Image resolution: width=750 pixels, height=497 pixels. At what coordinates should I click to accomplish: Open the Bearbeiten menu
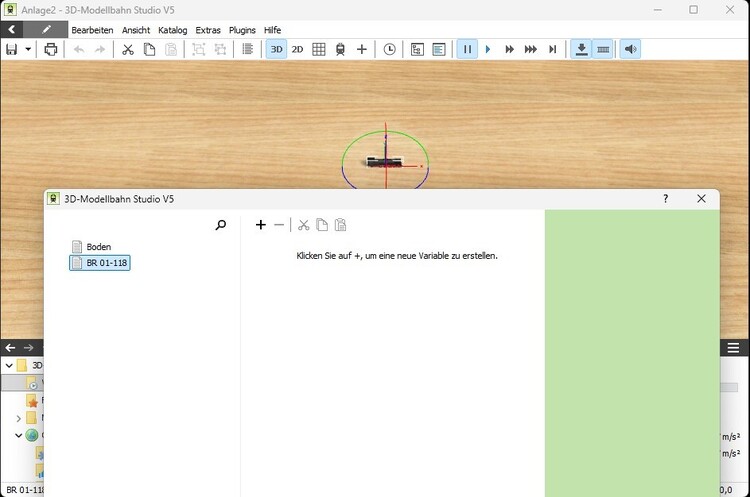coord(92,30)
